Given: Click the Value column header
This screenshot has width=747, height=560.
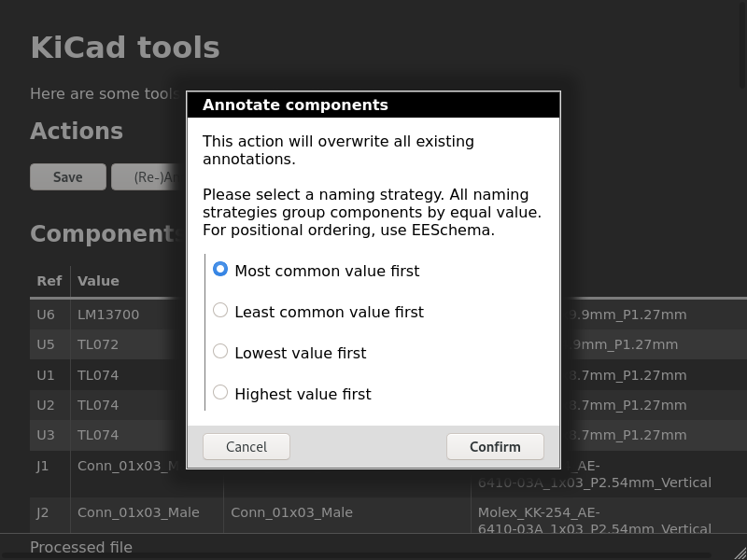Looking at the screenshot, I should 98,281.
